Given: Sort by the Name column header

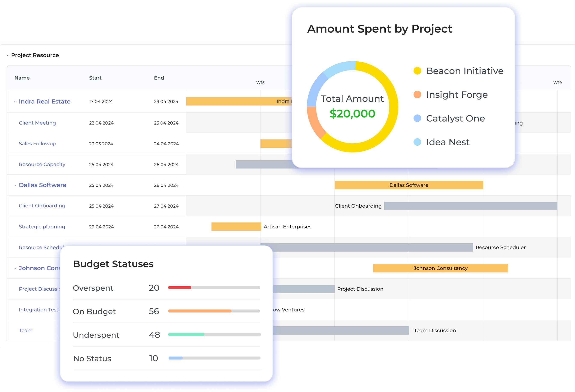Looking at the screenshot, I should (22, 78).
